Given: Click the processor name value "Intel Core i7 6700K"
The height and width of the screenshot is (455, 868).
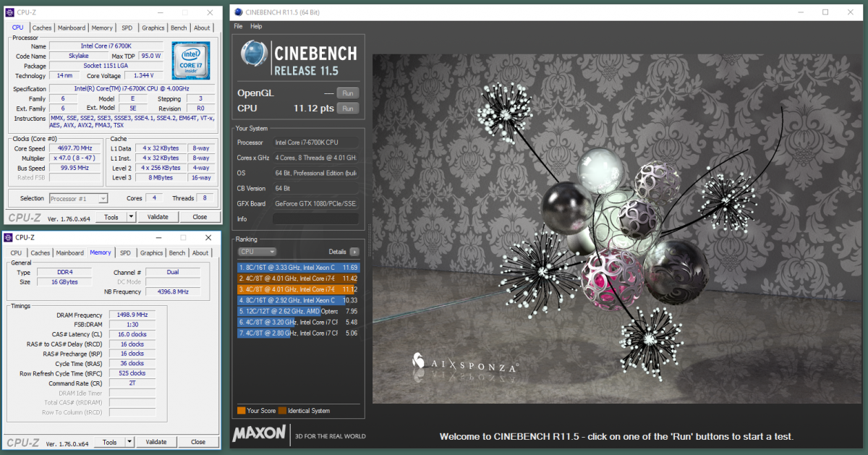Looking at the screenshot, I should click(106, 46).
